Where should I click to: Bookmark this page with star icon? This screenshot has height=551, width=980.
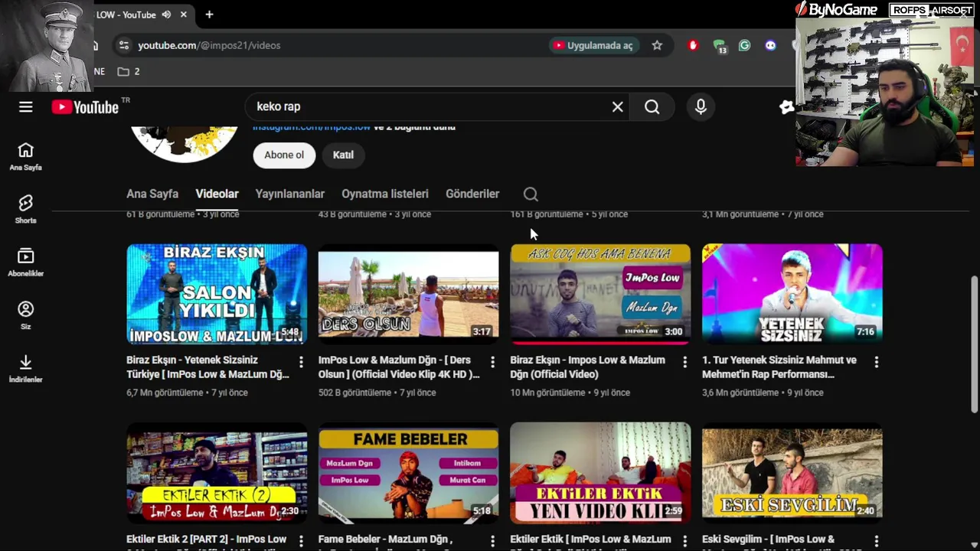click(x=657, y=45)
